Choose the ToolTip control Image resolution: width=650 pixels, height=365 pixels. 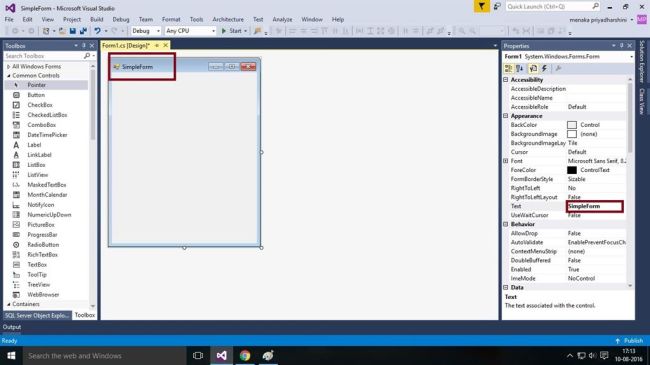[x=37, y=274]
